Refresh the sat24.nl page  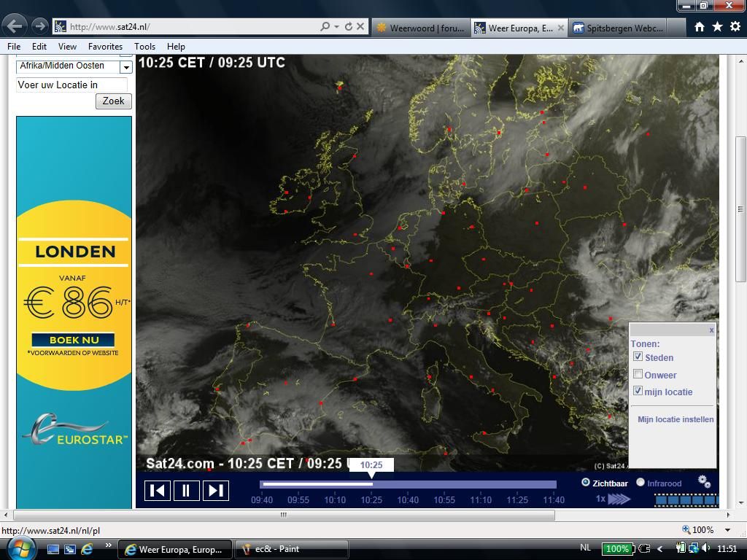click(x=349, y=27)
